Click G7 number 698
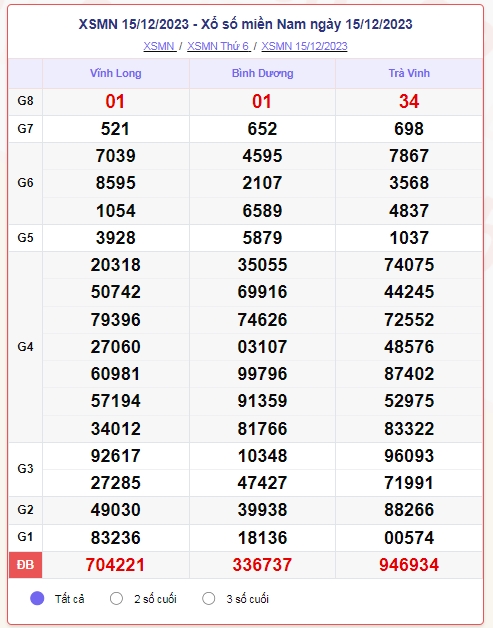The height and width of the screenshot is (628, 493). pyautogui.click(x=409, y=129)
